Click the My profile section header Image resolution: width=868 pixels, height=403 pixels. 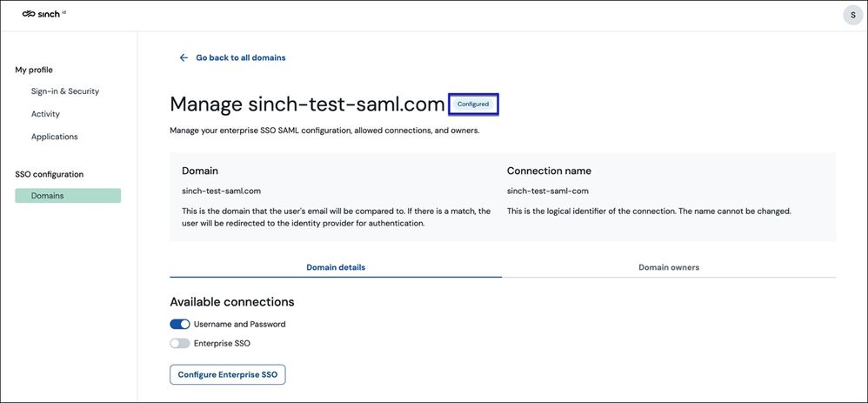click(x=34, y=70)
